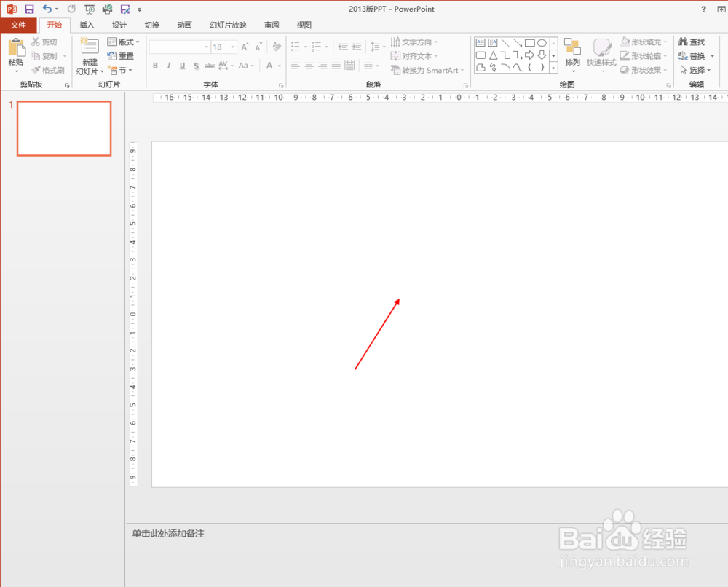Click the Replace (替换) button
The image size is (728, 587).
click(x=692, y=56)
